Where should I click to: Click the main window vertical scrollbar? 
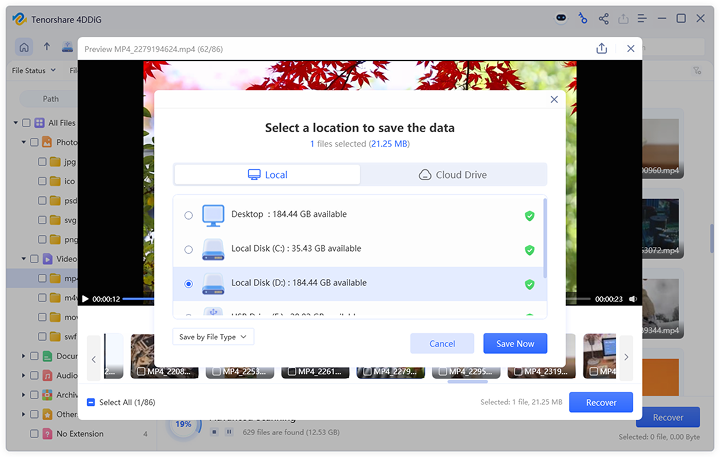(x=712, y=237)
